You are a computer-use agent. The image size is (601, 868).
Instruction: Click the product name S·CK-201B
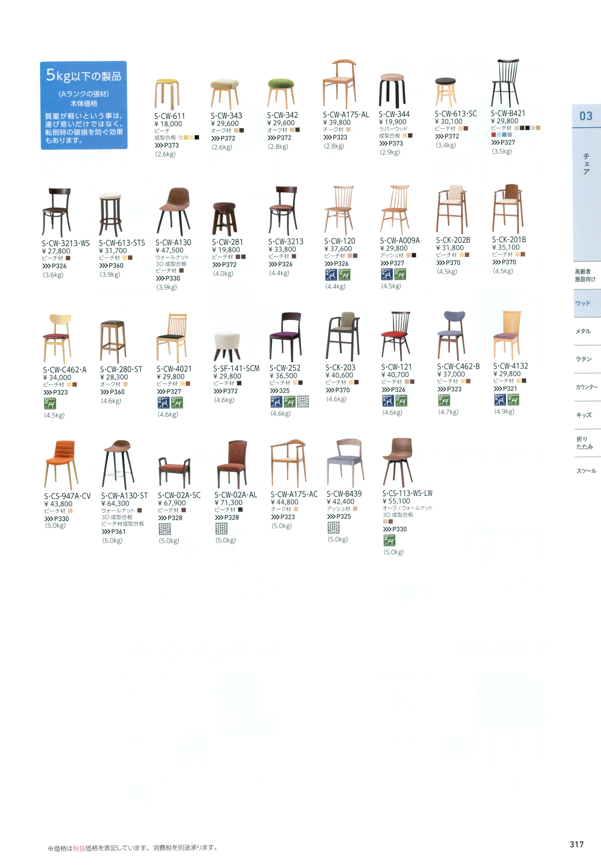[x=509, y=240]
